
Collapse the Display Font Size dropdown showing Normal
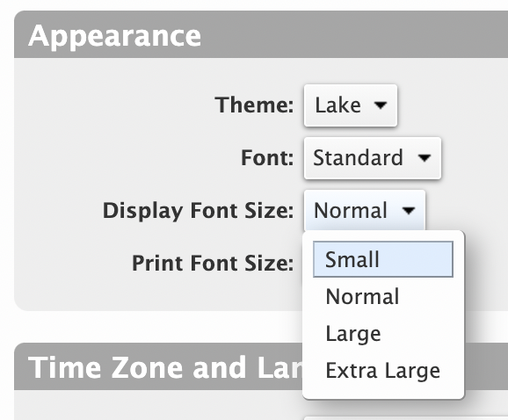click(365, 211)
